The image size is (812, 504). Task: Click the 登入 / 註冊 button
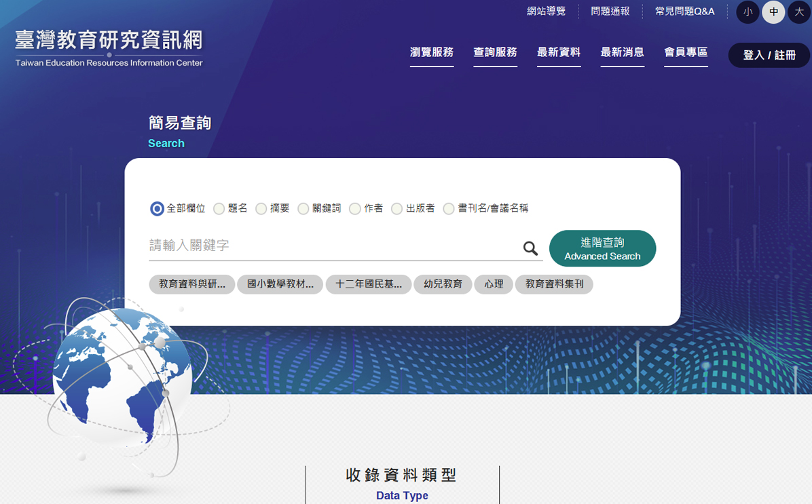pos(769,55)
